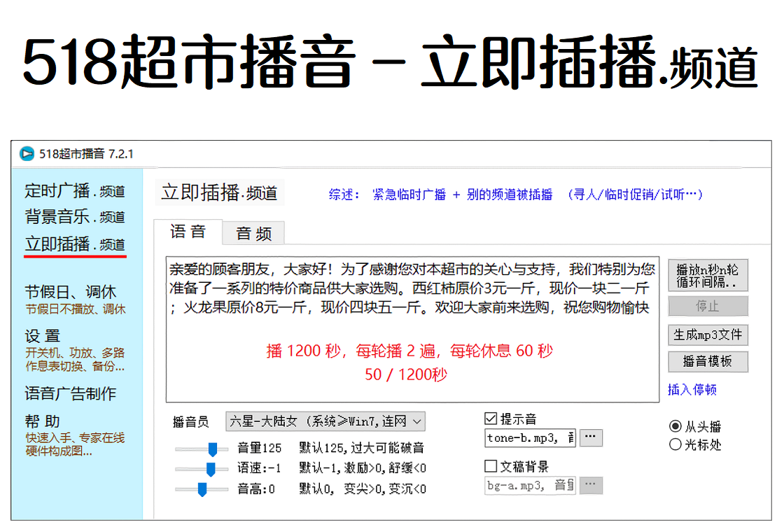The width and height of the screenshot is (784, 532).
Task: Open 定时广播 channel in sidebar
Action: (75, 190)
